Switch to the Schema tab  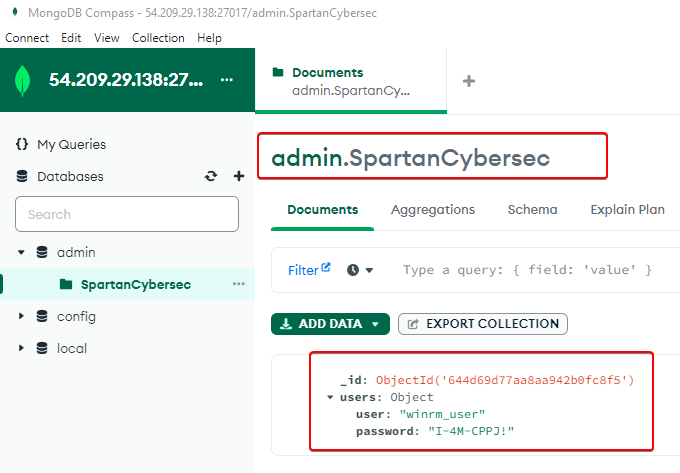coord(532,210)
